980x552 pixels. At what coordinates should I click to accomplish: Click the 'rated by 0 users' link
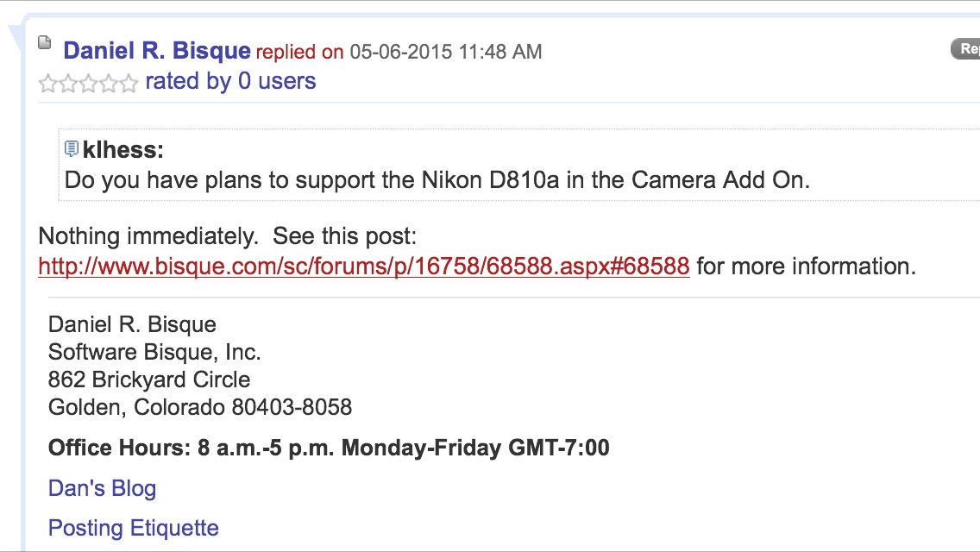click(x=230, y=82)
